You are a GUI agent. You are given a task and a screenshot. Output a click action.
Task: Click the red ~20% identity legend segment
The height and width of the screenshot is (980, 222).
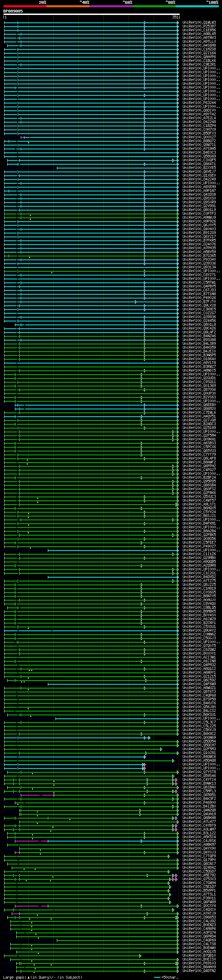pyautogui.click(x=25, y=6)
